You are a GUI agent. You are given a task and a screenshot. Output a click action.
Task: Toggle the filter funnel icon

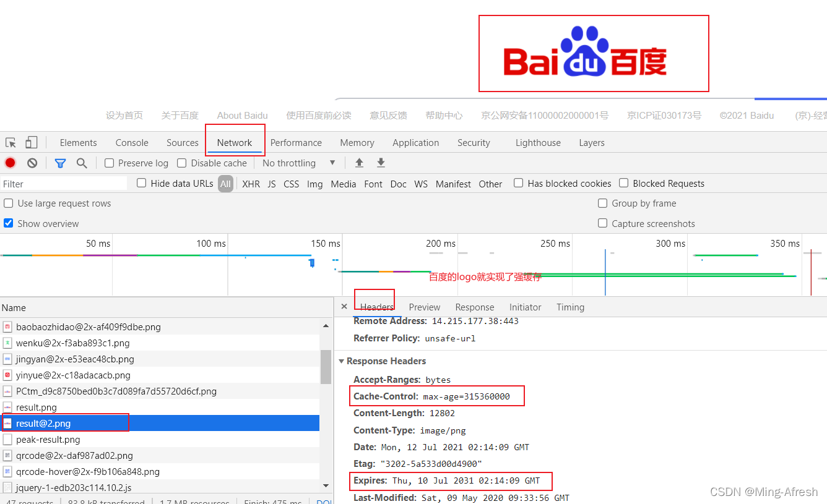pyautogui.click(x=60, y=163)
